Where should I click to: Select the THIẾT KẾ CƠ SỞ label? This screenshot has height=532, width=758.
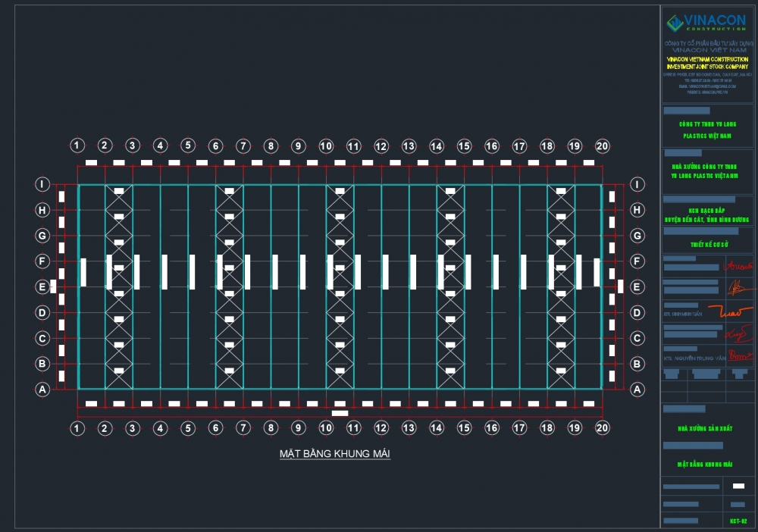(707, 244)
